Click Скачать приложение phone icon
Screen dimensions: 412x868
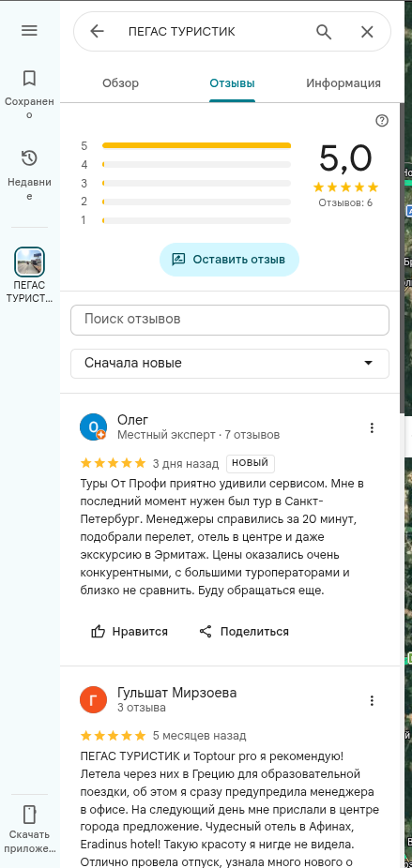pyautogui.click(x=29, y=815)
